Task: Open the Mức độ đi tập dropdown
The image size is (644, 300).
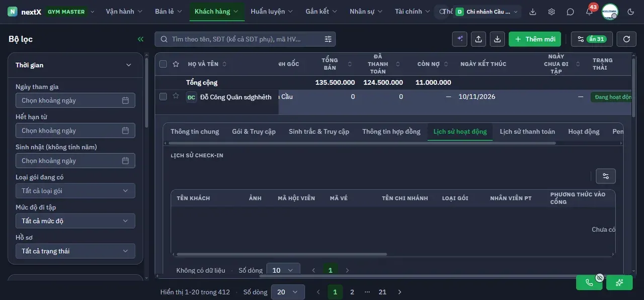Action: [75, 221]
